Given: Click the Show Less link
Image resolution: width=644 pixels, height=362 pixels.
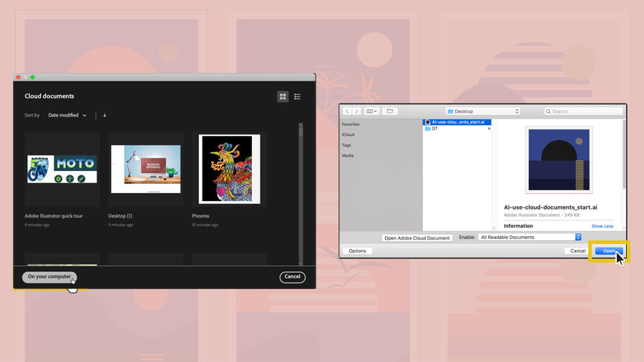Looking at the screenshot, I should click(x=602, y=226).
